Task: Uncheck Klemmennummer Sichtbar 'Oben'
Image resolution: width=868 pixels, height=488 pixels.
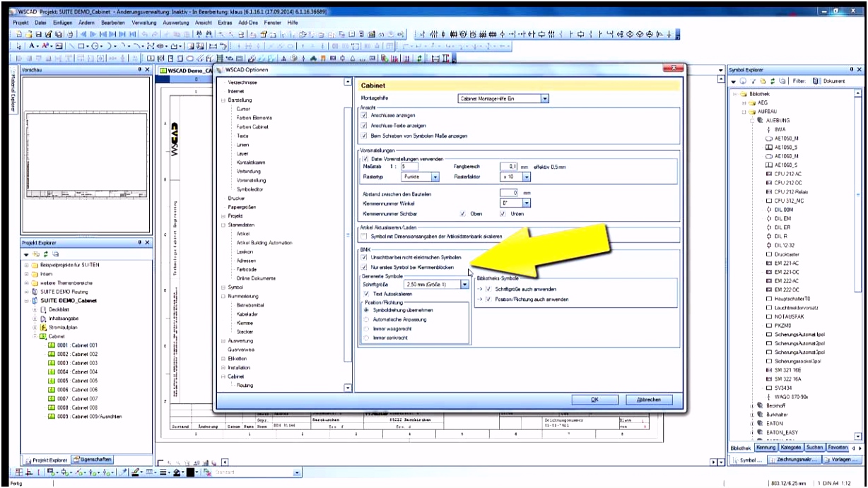Action: [x=462, y=213]
